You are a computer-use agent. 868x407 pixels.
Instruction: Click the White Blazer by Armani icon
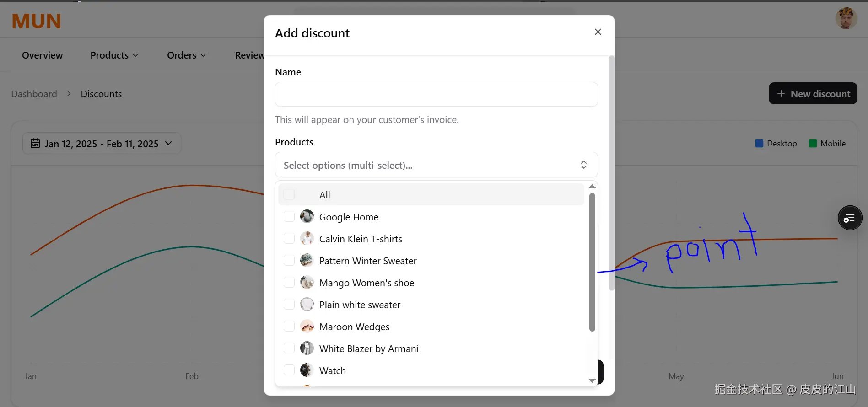pyautogui.click(x=307, y=348)
